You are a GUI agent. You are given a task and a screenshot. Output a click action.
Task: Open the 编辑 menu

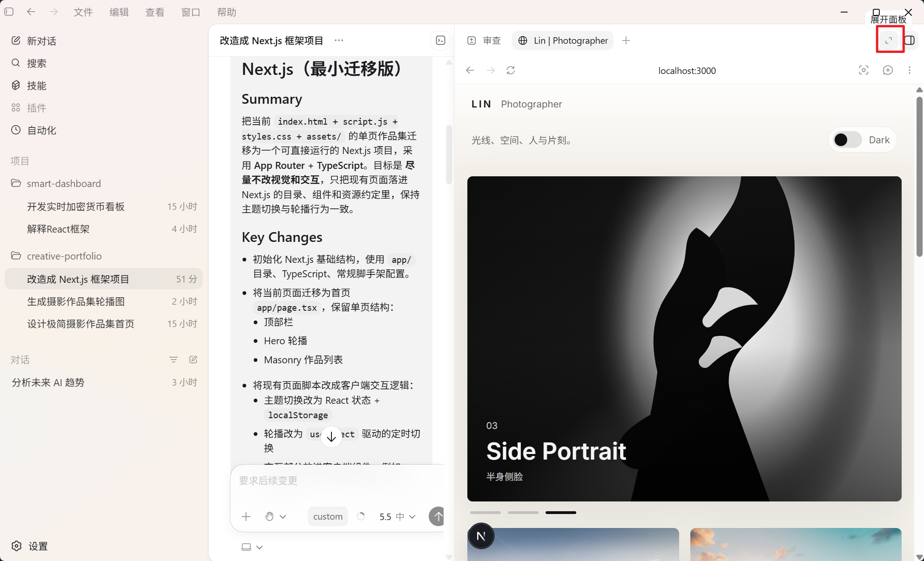pyautogui.click(x=119, y=12)
